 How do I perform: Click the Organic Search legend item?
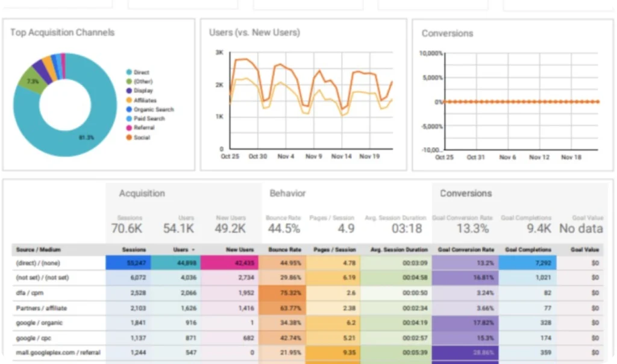pyautogui.click(x=153, y=110)
